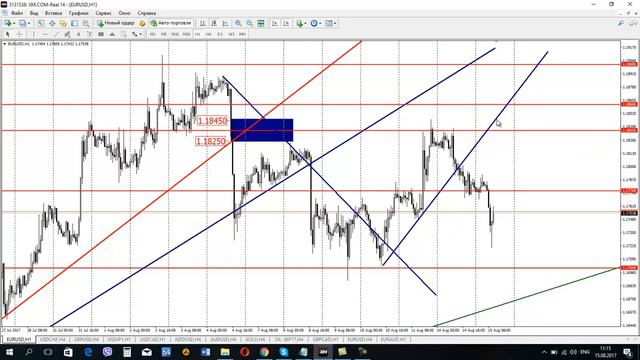Viewport: 640px width, 360px height.
Task: Select the 1.18450 price label
Action: coord(212,121)
